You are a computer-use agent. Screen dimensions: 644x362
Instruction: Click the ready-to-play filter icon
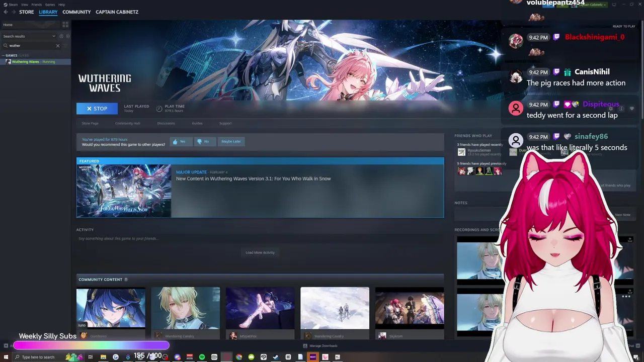(68, 36)
